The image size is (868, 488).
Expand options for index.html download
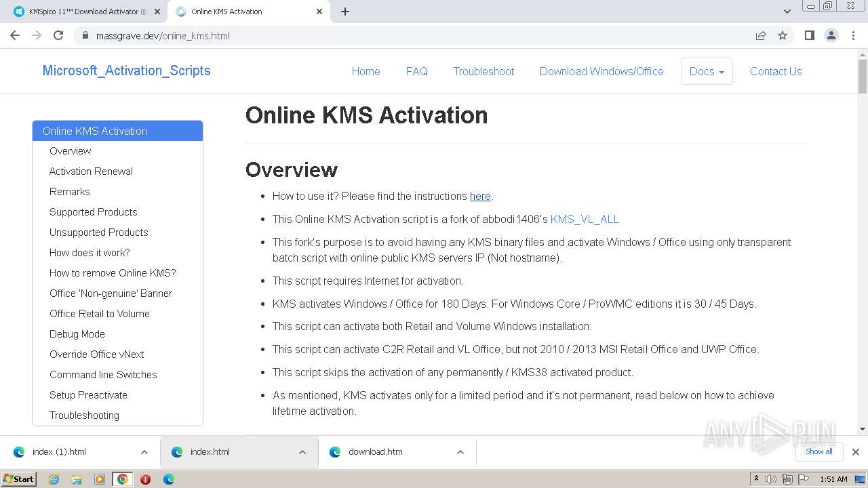click(302, 452)
